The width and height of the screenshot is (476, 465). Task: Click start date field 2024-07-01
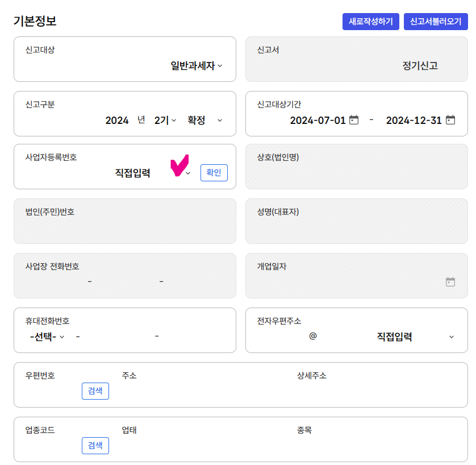point(318,121)
